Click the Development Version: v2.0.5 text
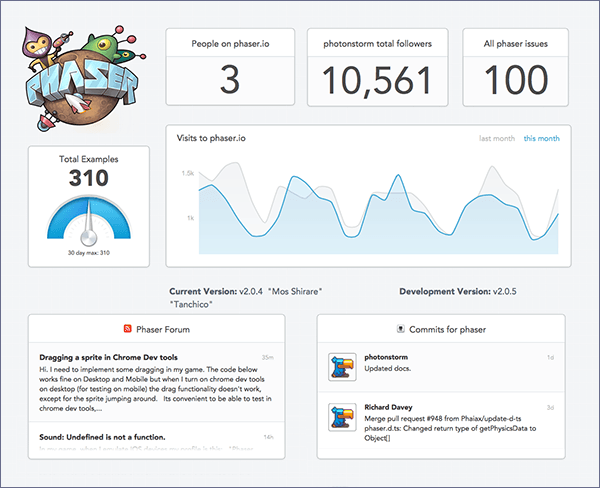Image resolution: width=600 pixels, height=488 pixels. point(458,291)
